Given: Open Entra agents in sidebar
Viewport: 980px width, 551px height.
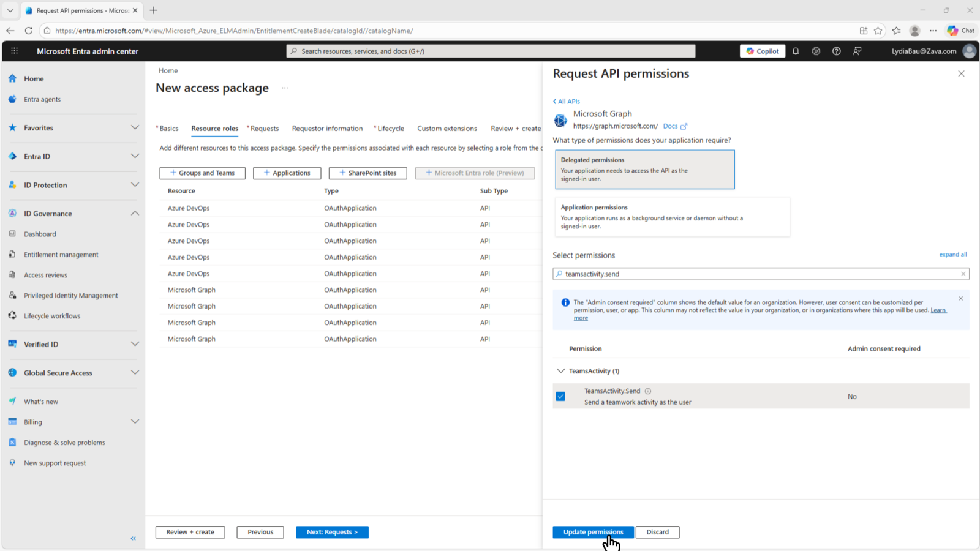Looking at the screenshot, I should [x=42, y=99].
